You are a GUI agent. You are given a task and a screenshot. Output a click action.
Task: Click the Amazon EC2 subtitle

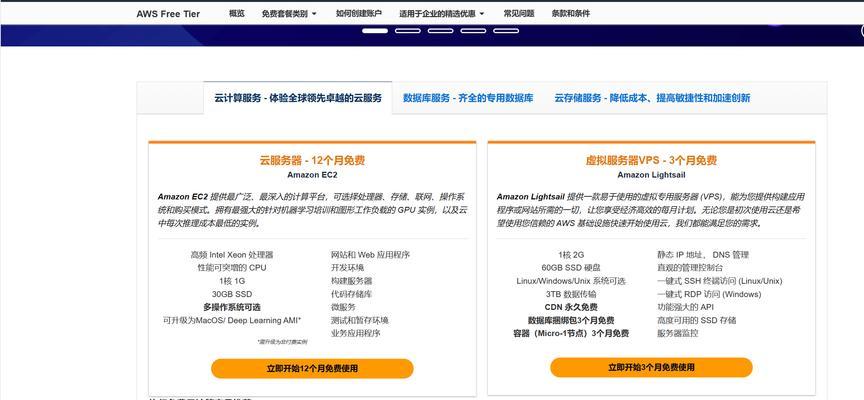(x=312, y=175)
